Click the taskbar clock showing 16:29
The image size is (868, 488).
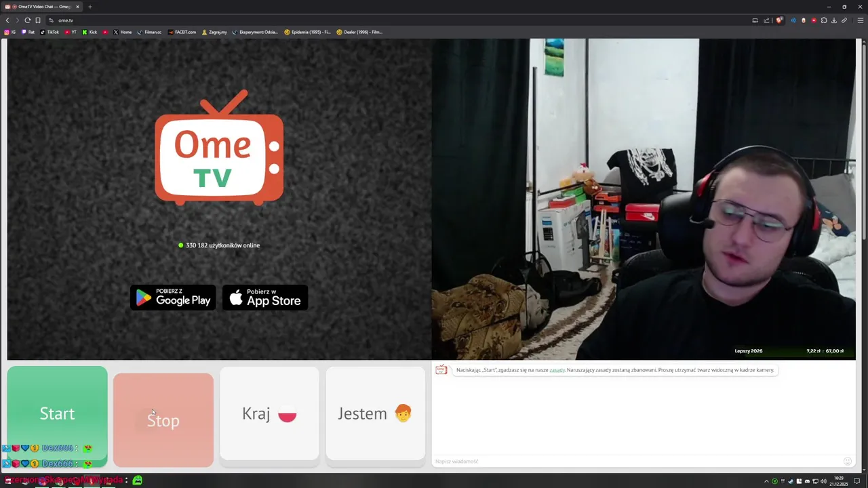(839, 481)
